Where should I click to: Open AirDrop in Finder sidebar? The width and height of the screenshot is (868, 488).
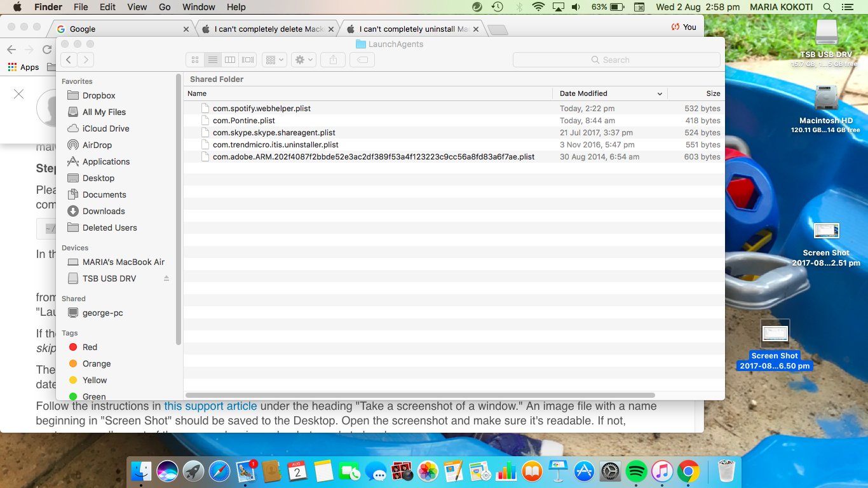pyautogui.click(x=97, y=145)
